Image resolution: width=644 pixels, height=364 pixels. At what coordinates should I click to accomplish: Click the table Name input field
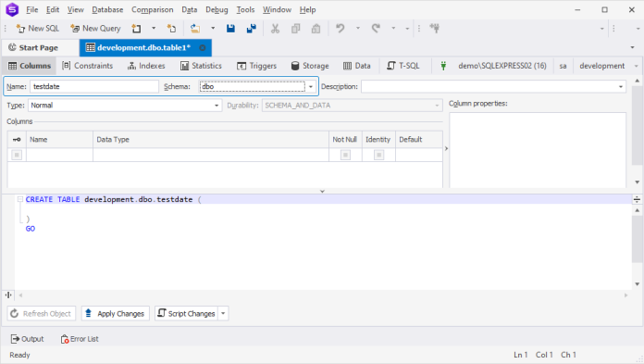94,87
